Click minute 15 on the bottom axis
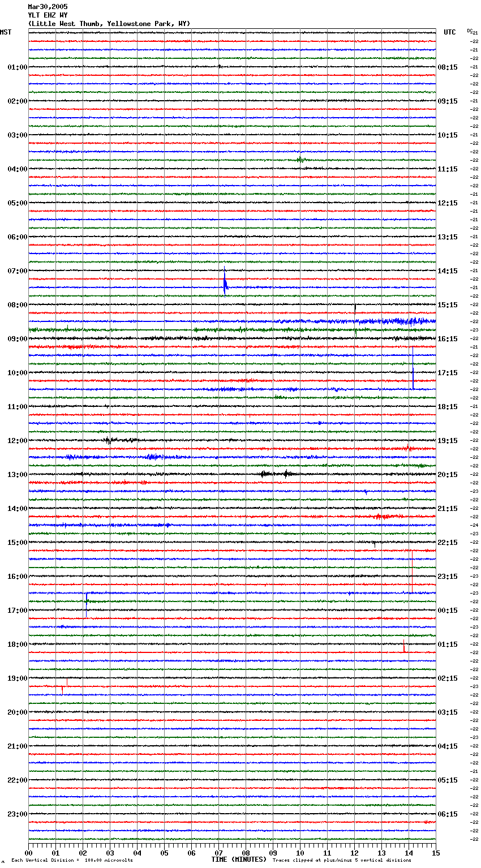481x868 pixels. (x=436, y=853)
